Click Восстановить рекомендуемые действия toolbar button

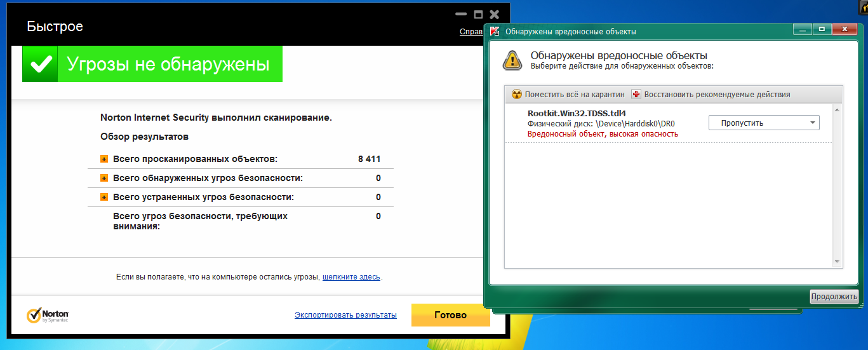point(711,94)
